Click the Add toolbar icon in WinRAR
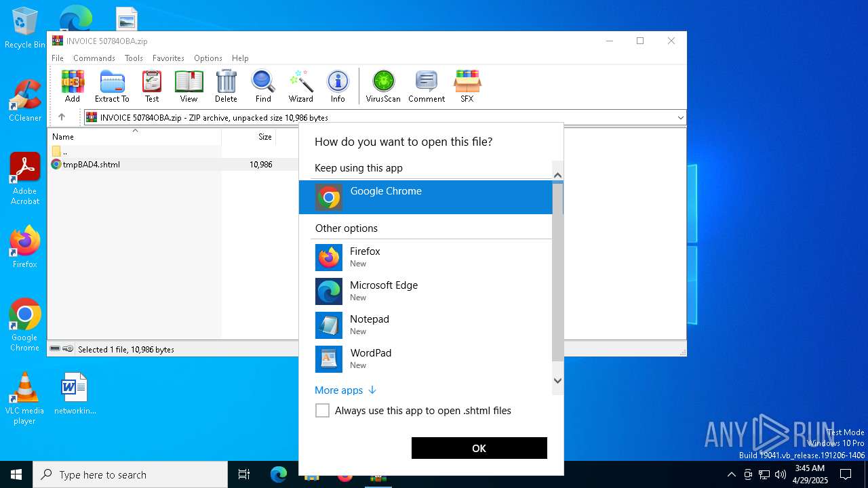868x488 pixels. 73,86
